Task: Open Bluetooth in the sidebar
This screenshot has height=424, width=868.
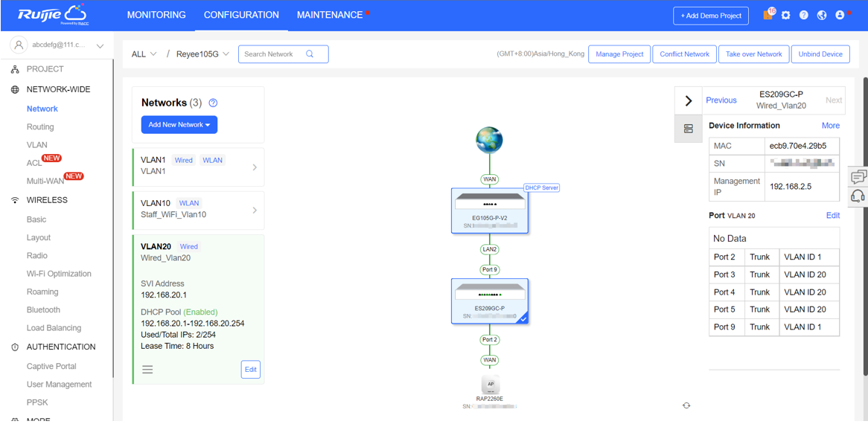Action: coord(44,310)
